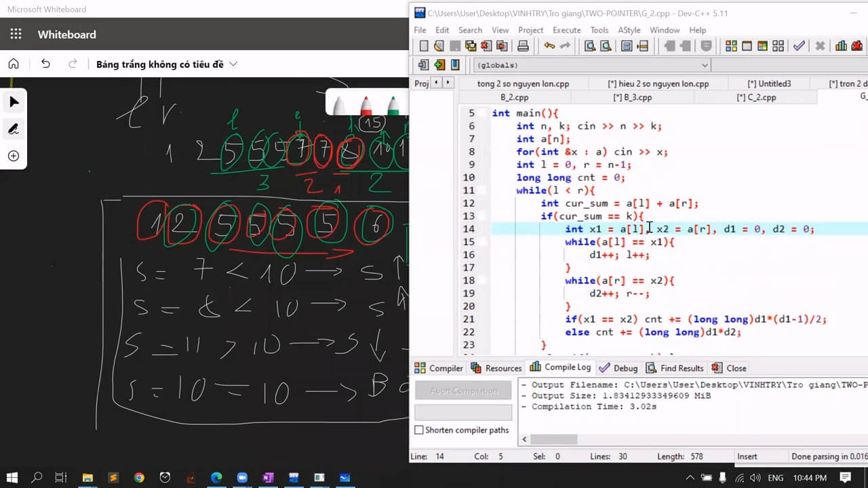Switch to the C_2.cpp tab
The width and height of the screenshot is (868, 488).
756,97
